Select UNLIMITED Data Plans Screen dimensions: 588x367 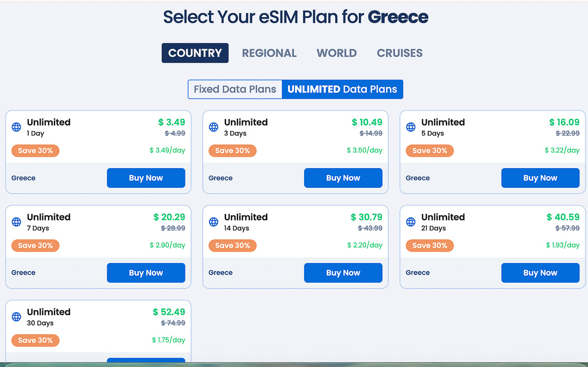[342, 89]
